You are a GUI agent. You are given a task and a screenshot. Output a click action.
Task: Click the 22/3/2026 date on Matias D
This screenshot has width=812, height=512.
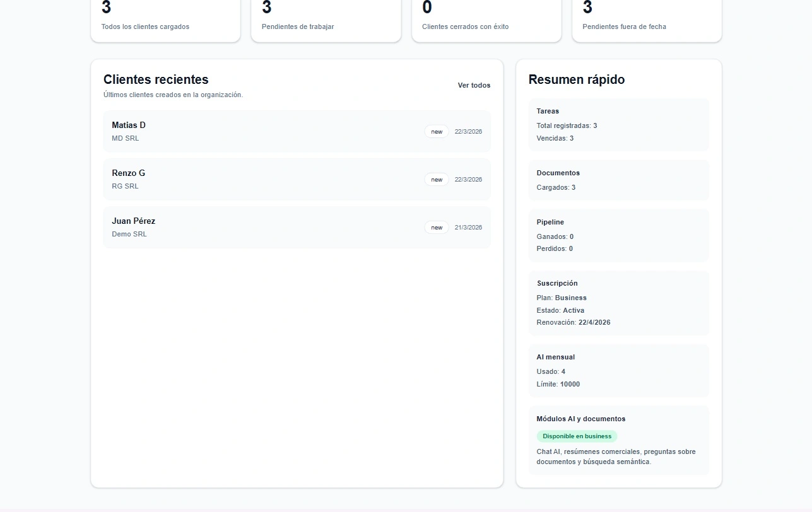(468, 132)
